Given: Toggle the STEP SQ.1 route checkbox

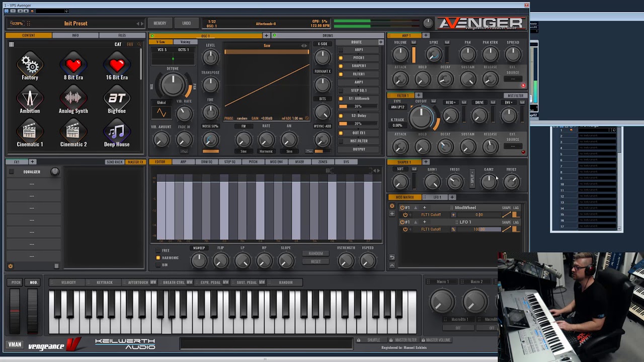Looking at the screenshot, I should click(x=341, y=90).
